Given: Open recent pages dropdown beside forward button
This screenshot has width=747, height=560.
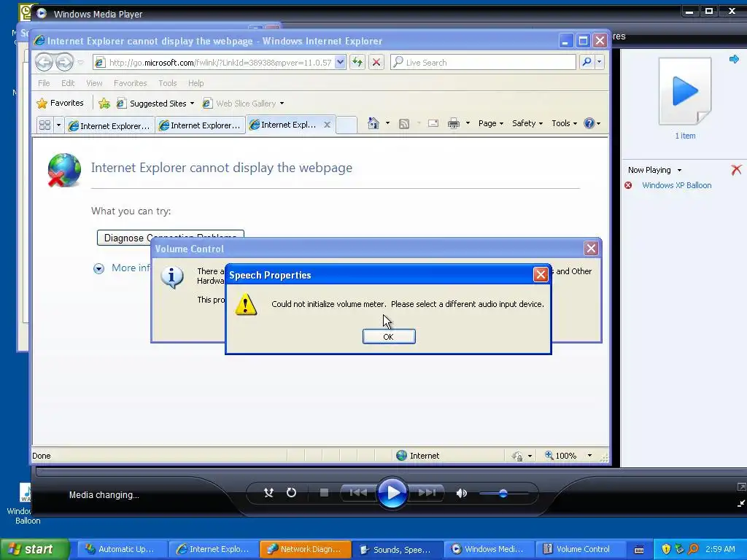Looking at the screenshot, I should (x=80, y=63).
